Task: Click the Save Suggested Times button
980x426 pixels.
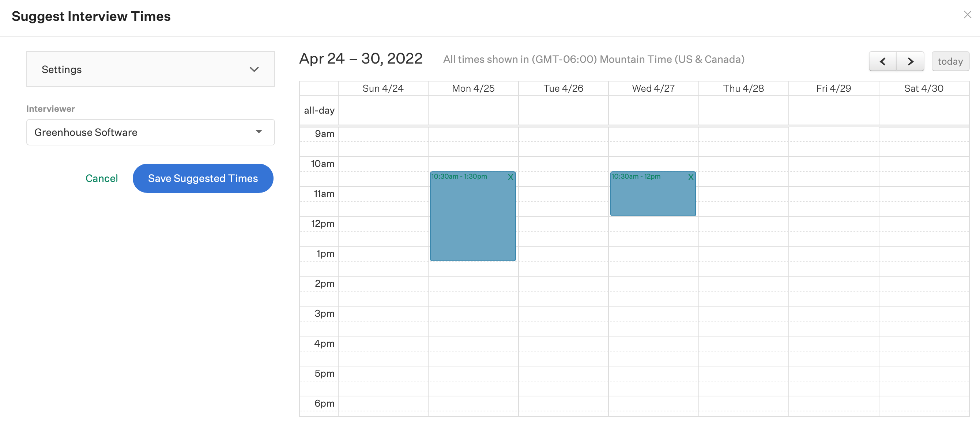Action: coord(203,178)
